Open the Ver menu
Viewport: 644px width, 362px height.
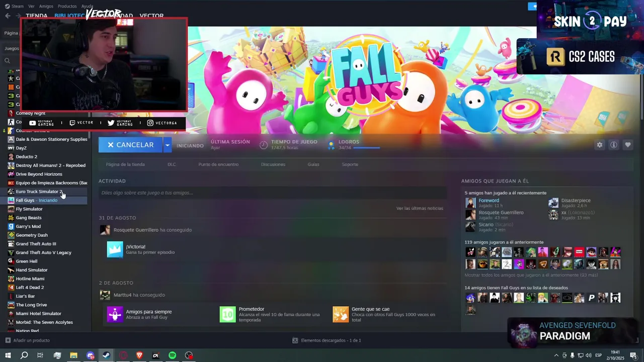[31, 6]
